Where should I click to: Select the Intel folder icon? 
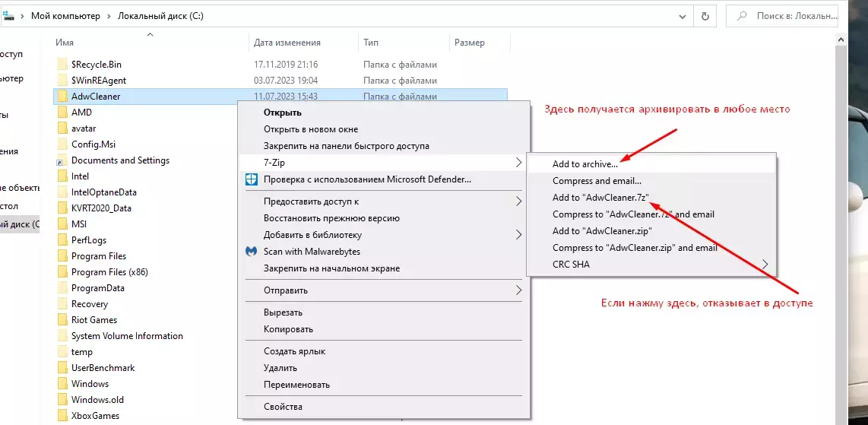pyautogui.click(x=62, y=176)
